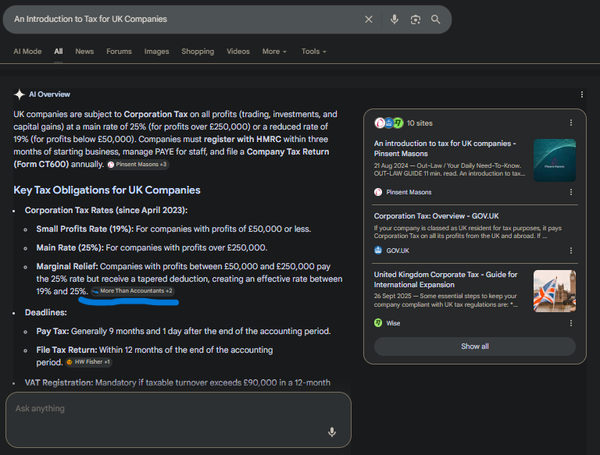Image resolution: width=600 pixels, height=455 pixels.
Task: Click the 'Pay Tax:' text
Action: tap(52, 331)
